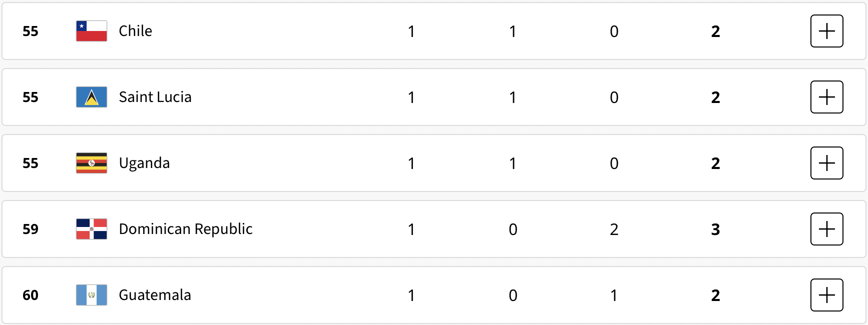Select the Guatemala country name

pos(155,295)
